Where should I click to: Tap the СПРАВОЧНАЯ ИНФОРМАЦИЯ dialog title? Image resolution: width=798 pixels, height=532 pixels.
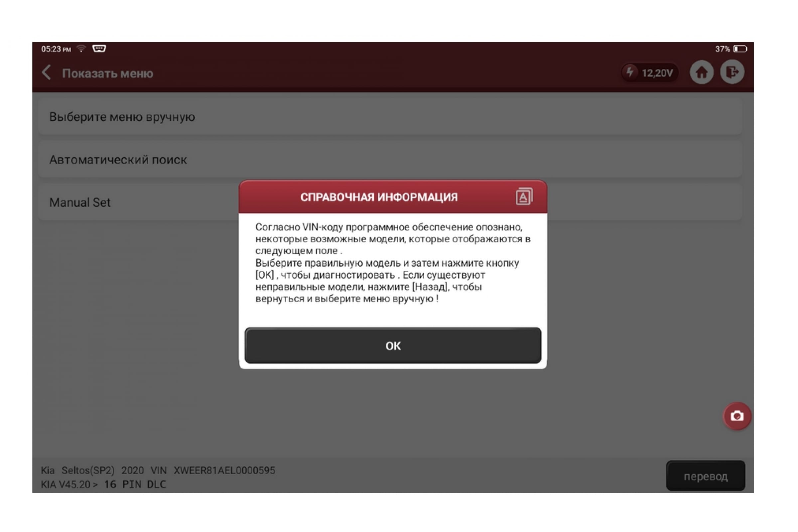379,197
